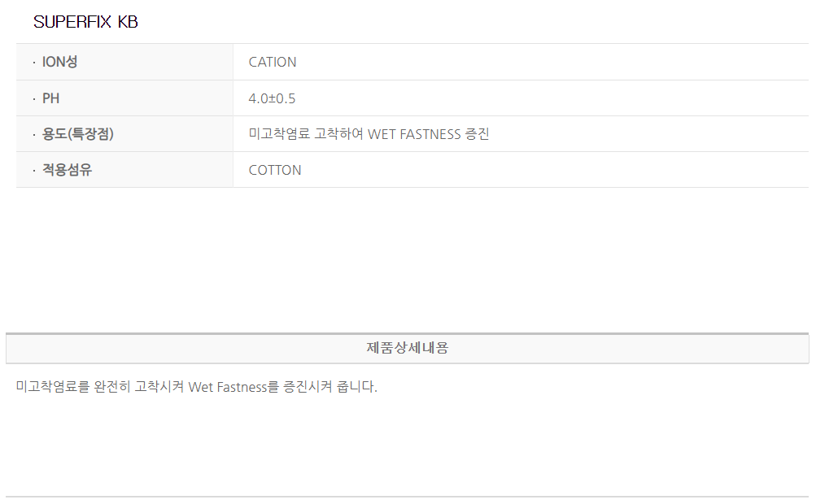Click the 제품상세내용 section header

tap(407, 348)
